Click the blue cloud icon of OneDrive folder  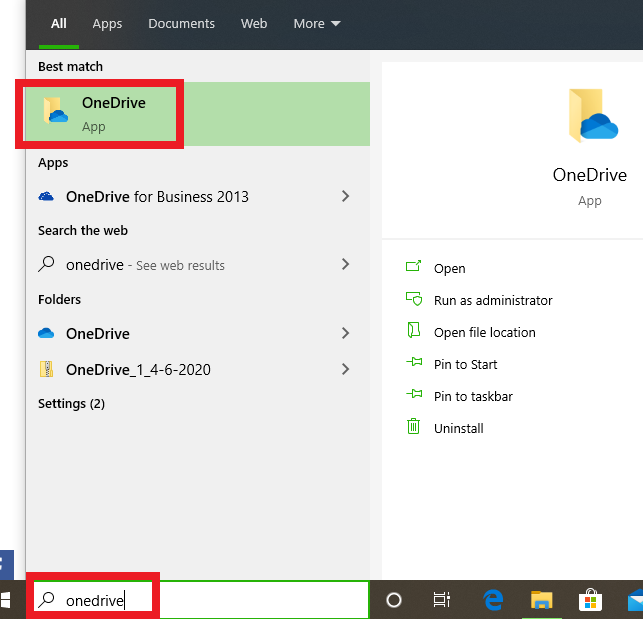point(46,333)
